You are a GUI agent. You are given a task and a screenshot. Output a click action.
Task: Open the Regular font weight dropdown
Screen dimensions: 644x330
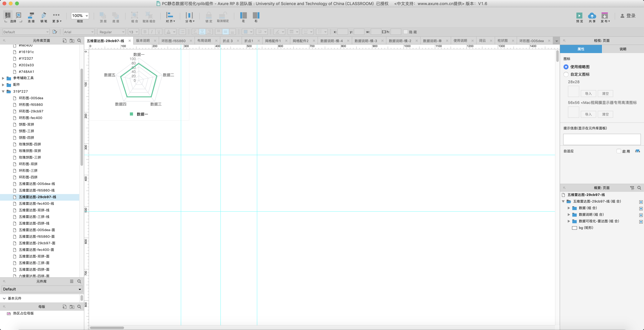click(111, 32)
